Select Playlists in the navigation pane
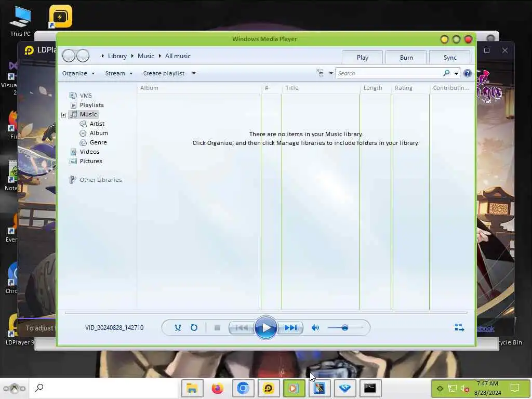The image size is (532, 399). (91, 105)
